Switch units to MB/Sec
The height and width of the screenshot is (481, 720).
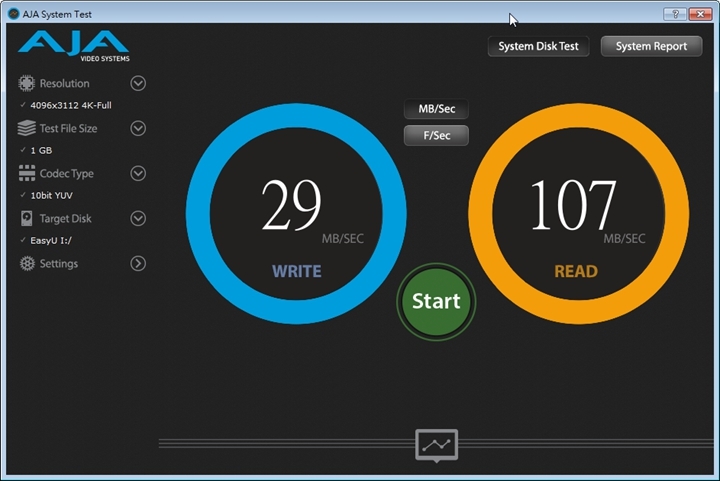pyautogui.click(x=436, y=109)
